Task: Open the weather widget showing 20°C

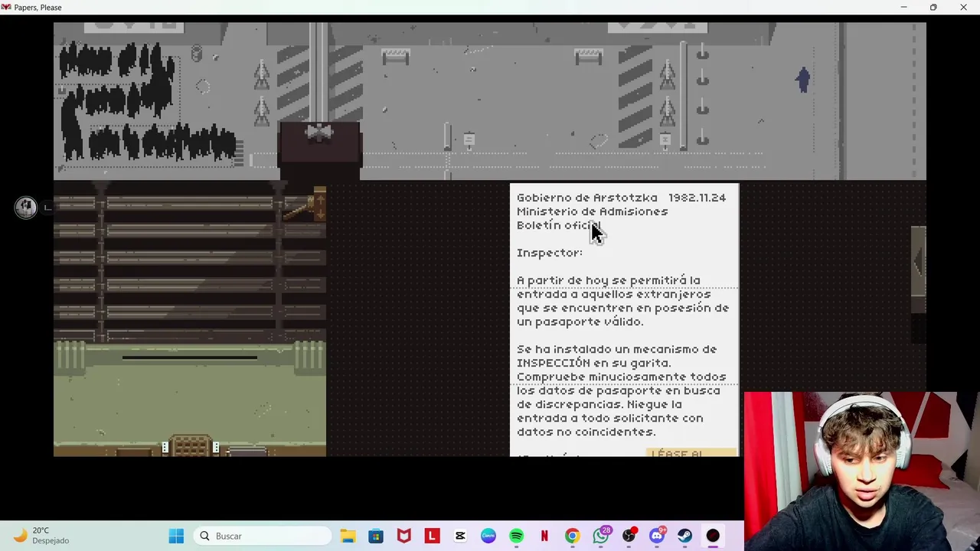Action: click(x=42, y=536)
